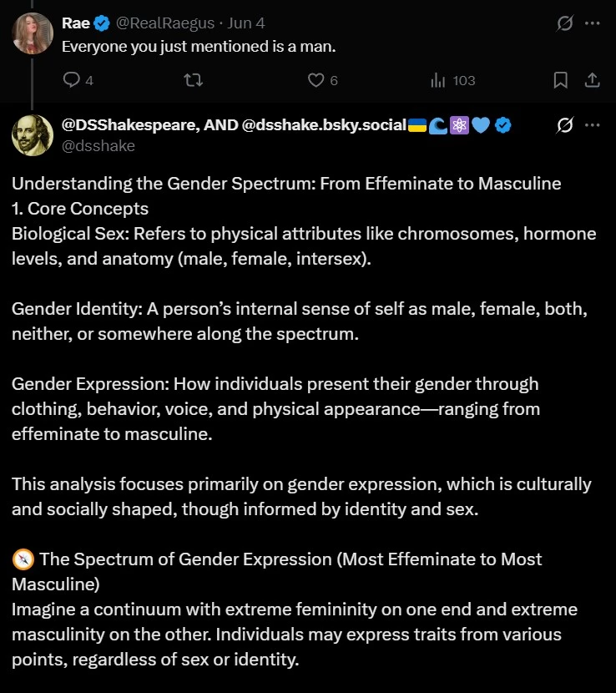616x693 pixels.
Task: Open Grok icon on dsshake's tweet
Action: (565, 125)
